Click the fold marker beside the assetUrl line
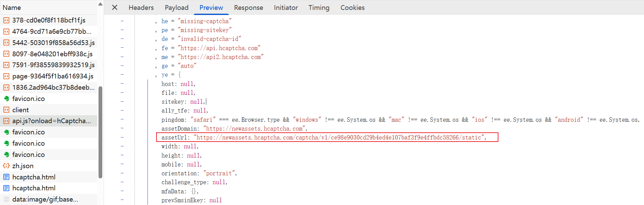644x205 pixels. click(x=122, y=137)
